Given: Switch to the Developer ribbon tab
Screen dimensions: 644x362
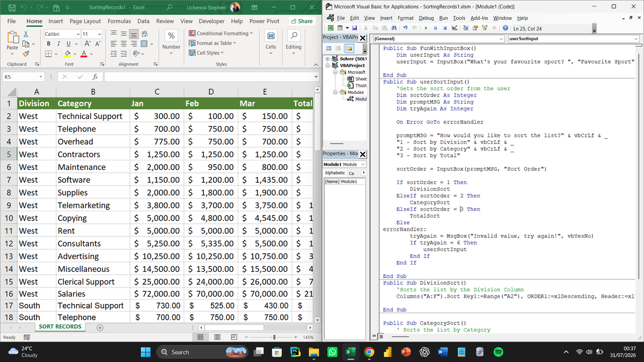Looking at the screenshot, I should (211, 21).
